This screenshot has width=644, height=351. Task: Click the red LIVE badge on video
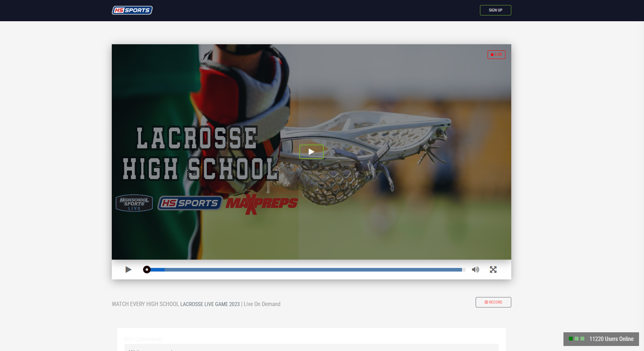coord(496,55)
